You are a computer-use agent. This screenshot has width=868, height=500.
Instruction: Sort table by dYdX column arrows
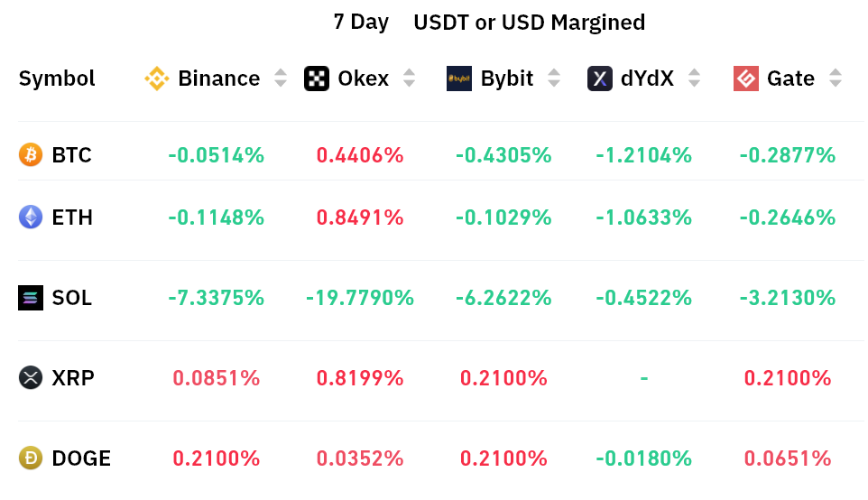(x=694, y=79)
